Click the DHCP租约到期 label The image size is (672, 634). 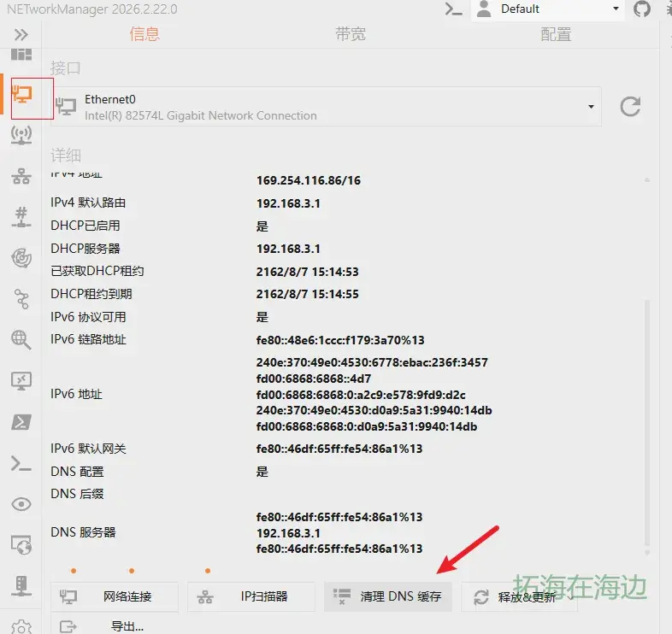91,294
